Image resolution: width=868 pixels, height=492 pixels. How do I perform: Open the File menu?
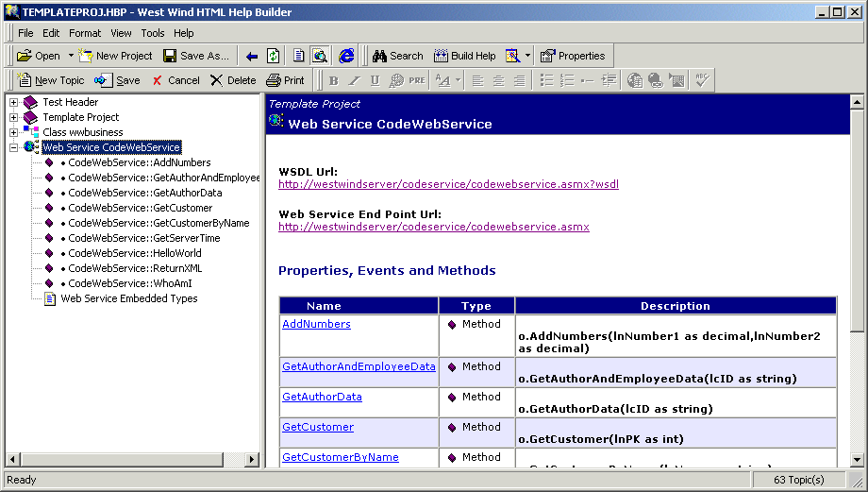point(25,33)
